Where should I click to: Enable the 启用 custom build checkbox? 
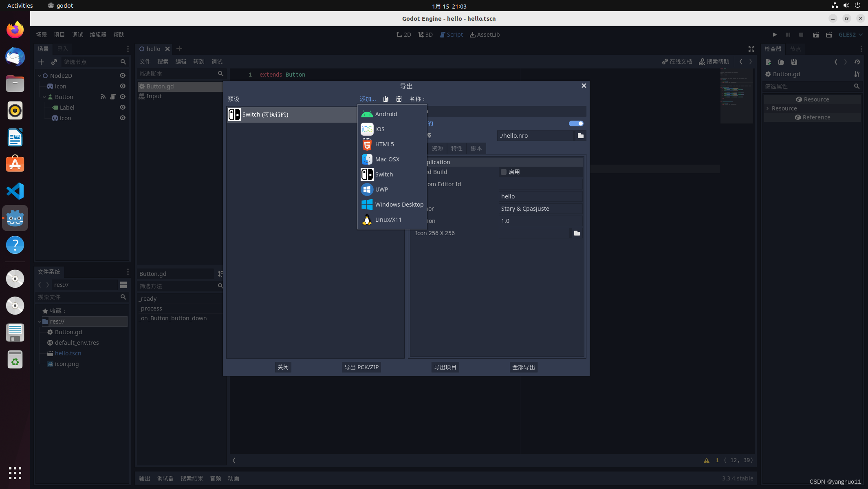(504, 172)
